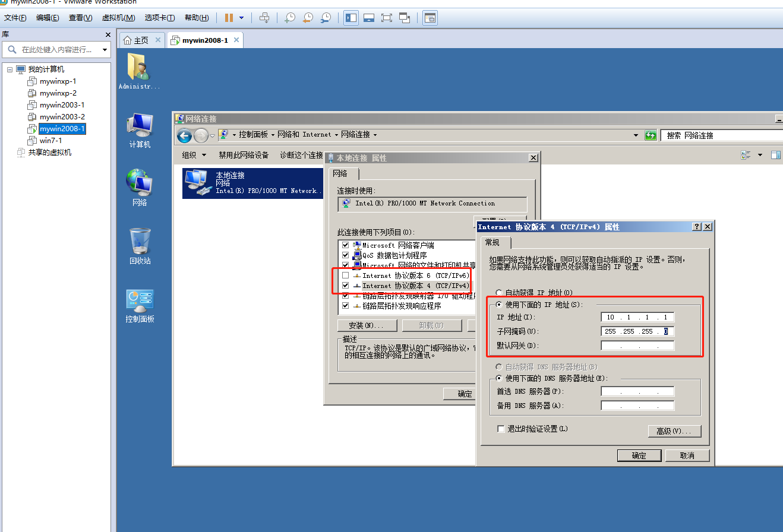Click the 网络 desktop icon
Viewport: 783px width, 532px height.
click(140, 188)
